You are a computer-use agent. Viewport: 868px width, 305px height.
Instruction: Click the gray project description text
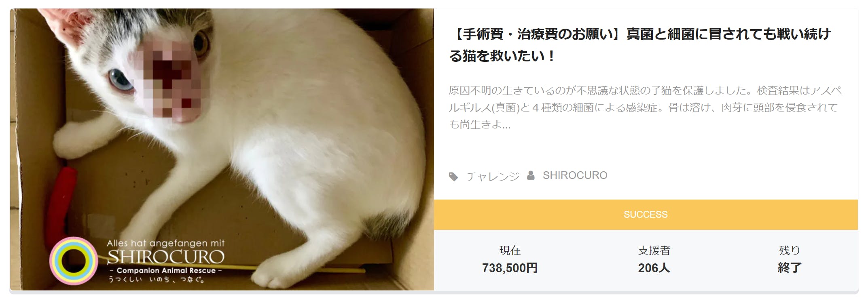(x=645, y=107)
